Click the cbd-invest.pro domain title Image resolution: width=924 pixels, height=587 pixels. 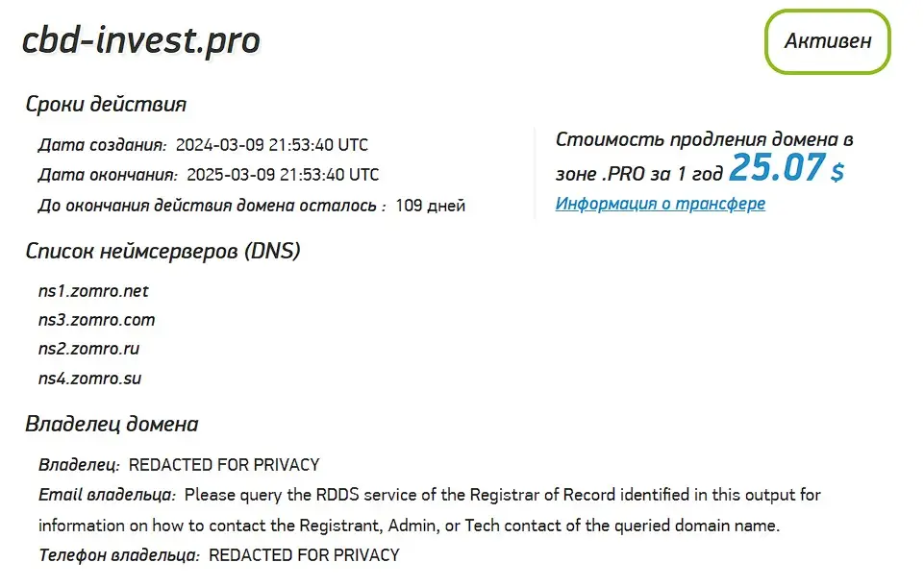141,40
